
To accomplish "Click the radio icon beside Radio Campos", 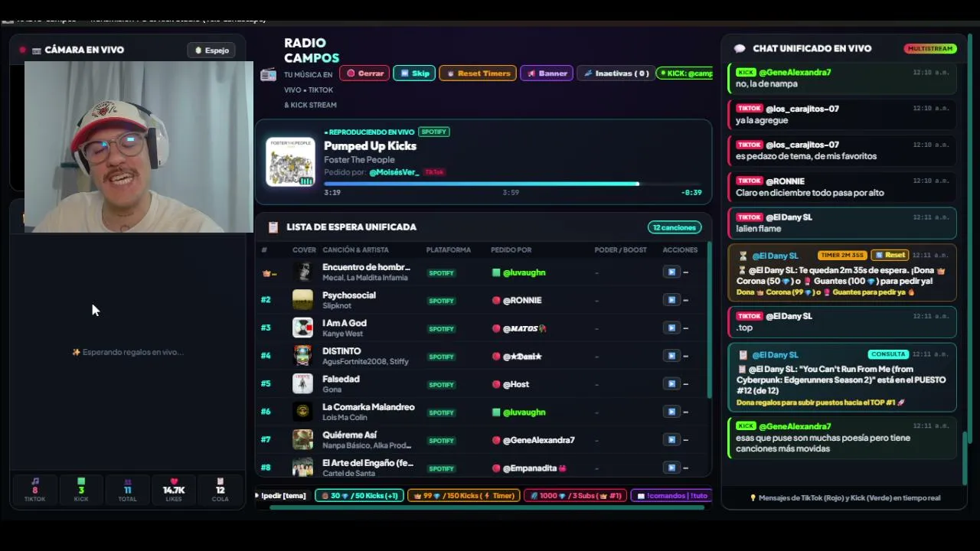I will (x=268, y=74).
